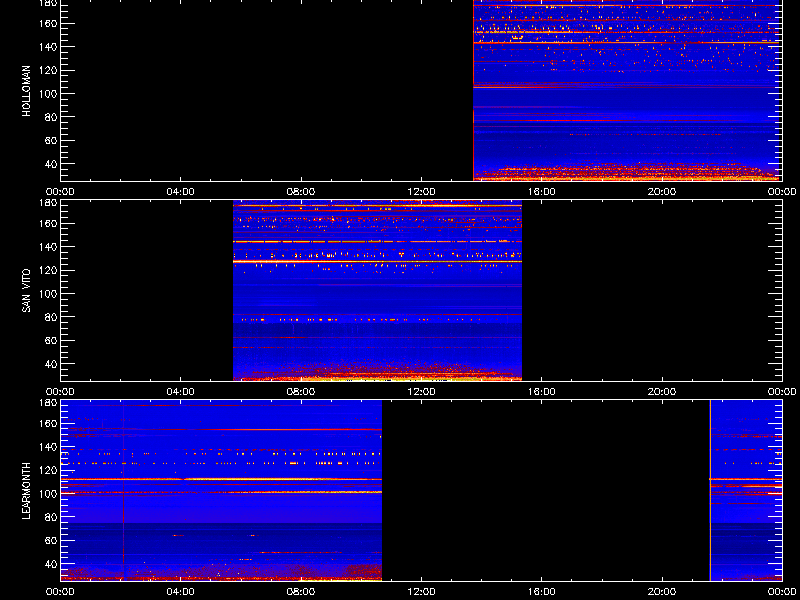Image resolution: width=800 pixels, height=600 pixels.
Task: Select 12:00 time label under Holloman panel
Action: tap(421, 192)
